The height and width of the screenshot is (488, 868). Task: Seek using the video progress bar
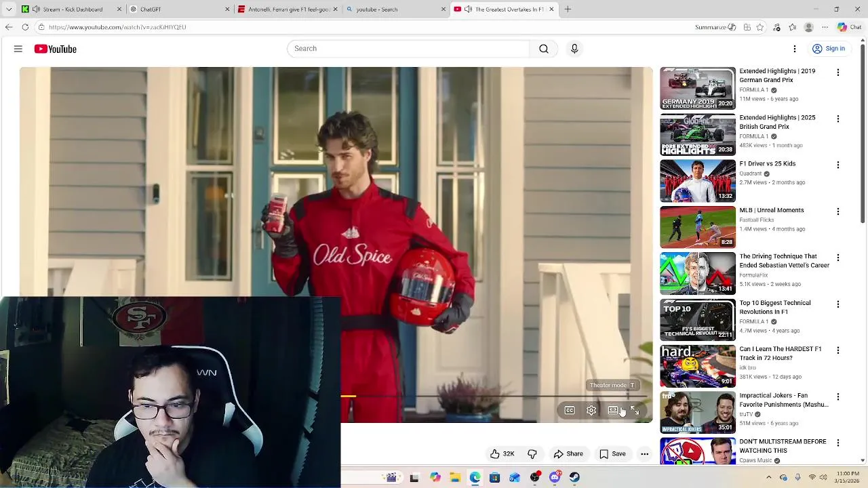tap(494, 396)
